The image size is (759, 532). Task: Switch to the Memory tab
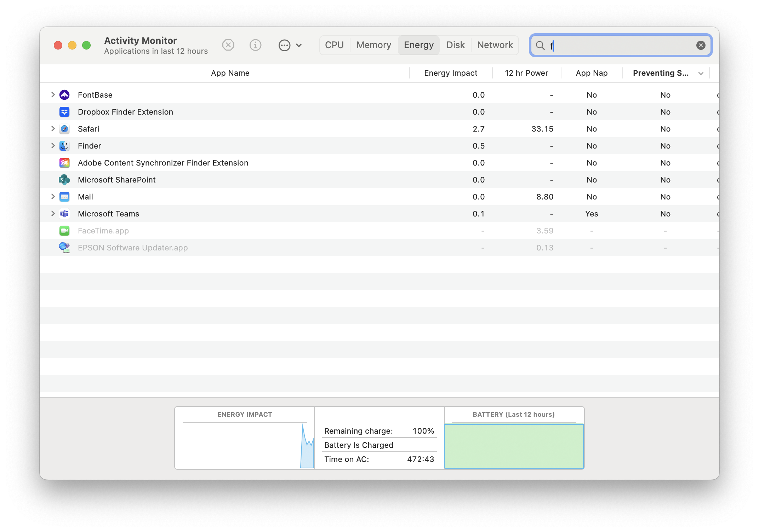click(x=373, y=45)
